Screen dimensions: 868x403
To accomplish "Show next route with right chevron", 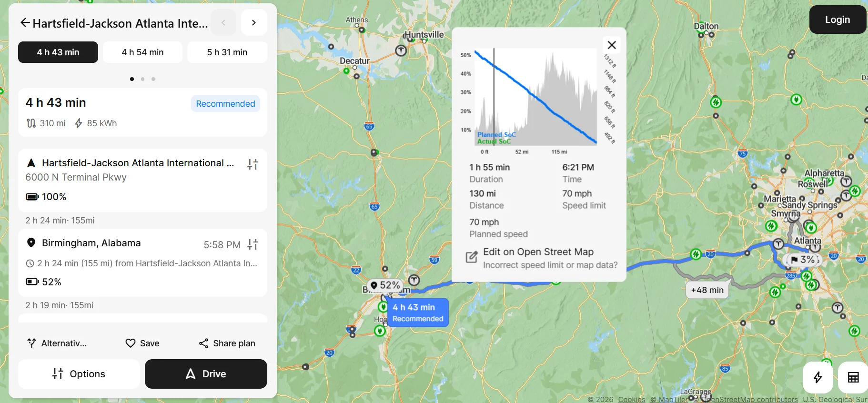I will pos(254,22).
